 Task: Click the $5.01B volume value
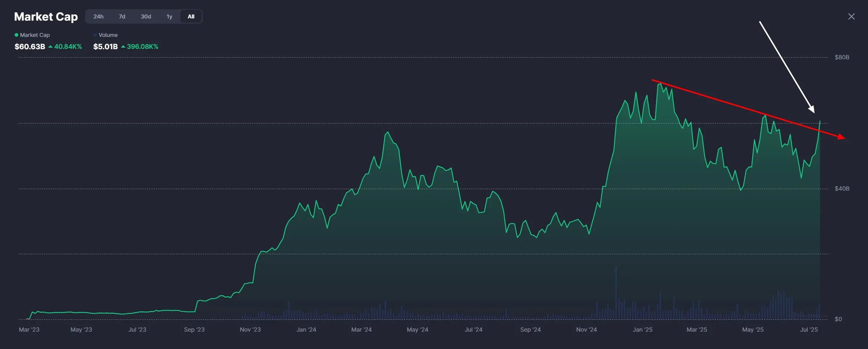pos(105,47)
